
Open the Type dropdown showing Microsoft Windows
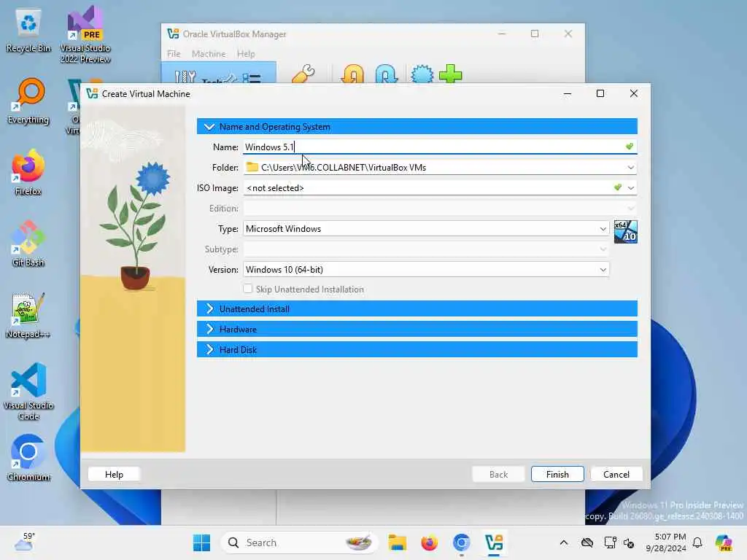pyautogui.click(x=426, y=228)
